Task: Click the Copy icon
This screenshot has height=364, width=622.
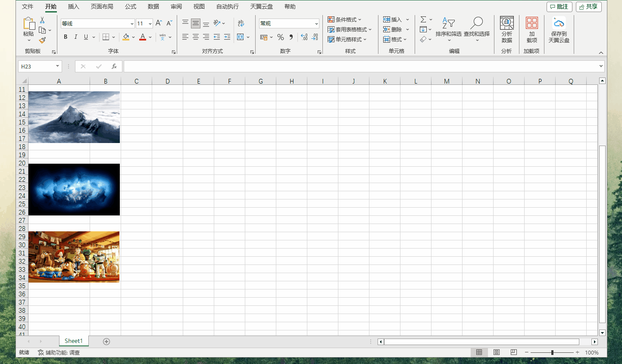Action: click(x=42, y=30)
